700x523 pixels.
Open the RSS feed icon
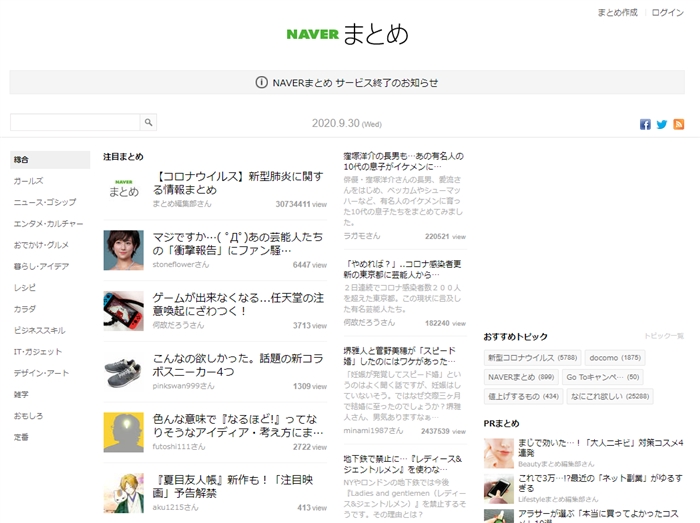pyautogui.click(x=679, y=124)
